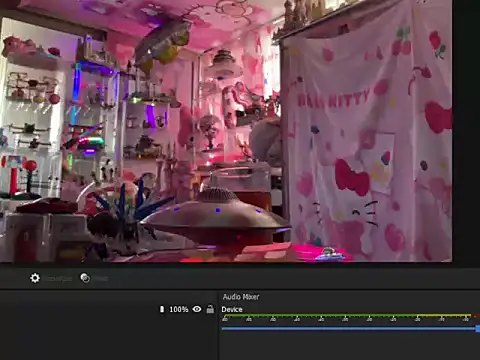
Task: Click the webcam preview canvas
Action: pyautogui.click(x=226, y=131)
